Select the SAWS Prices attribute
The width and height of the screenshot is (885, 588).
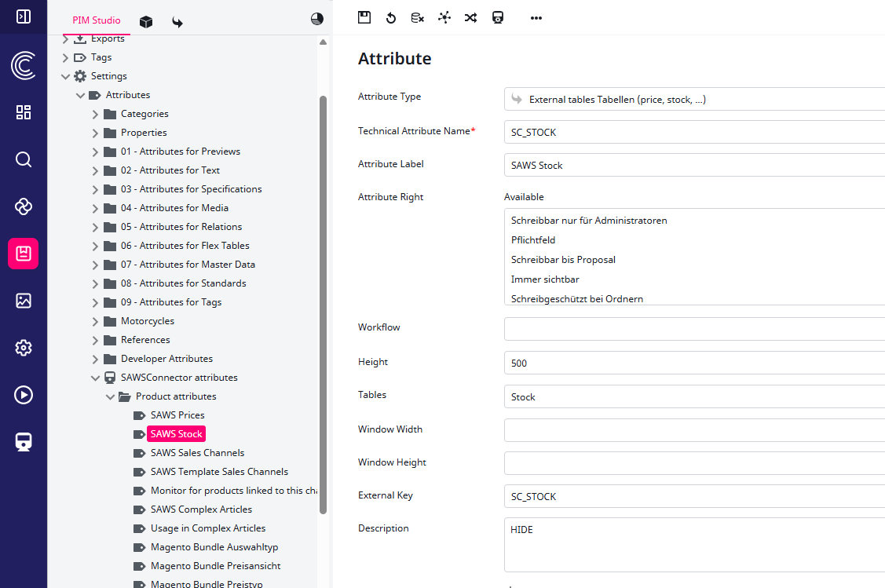177,415
